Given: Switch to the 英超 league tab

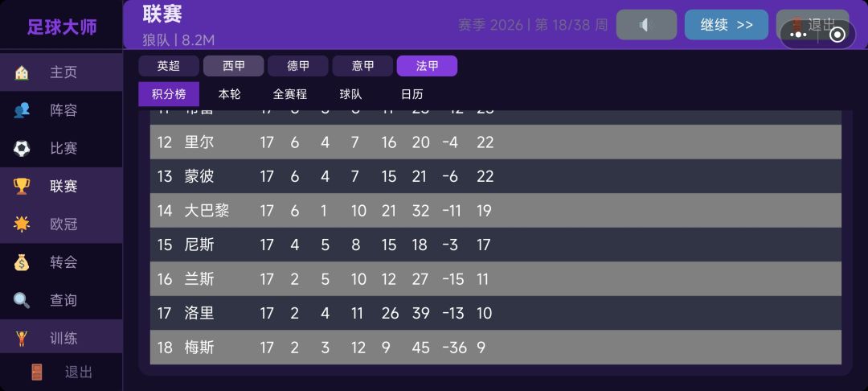Looking at the screenshot, I should tap(168, 66).
